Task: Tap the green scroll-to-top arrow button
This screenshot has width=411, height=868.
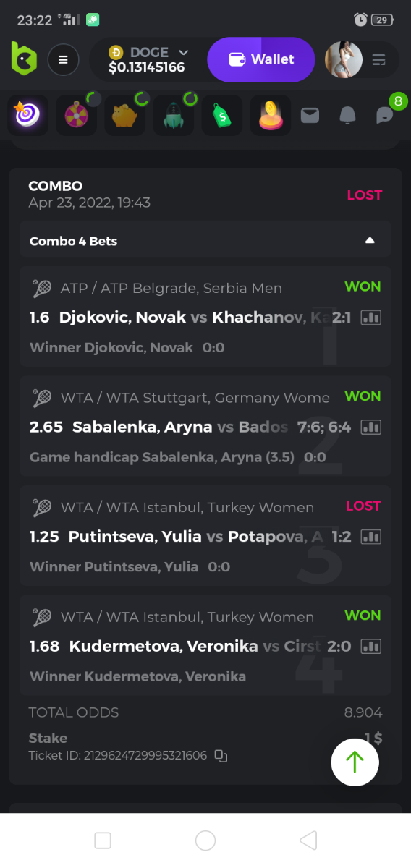Action: 355,762
